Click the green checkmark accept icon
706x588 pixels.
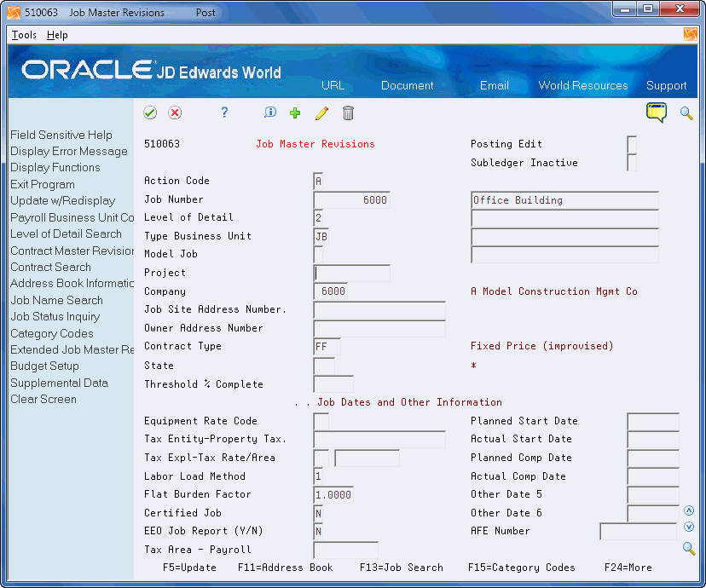point(148,112)
